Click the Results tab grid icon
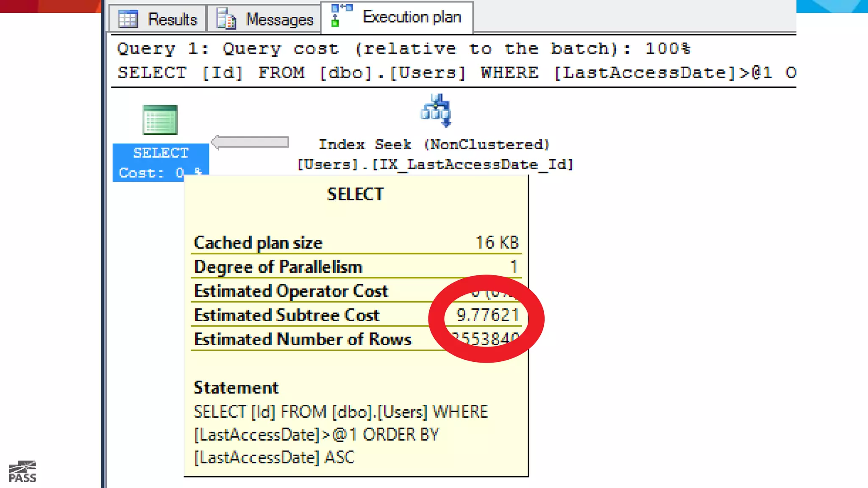The image size is (868, 488). point(128,19)
